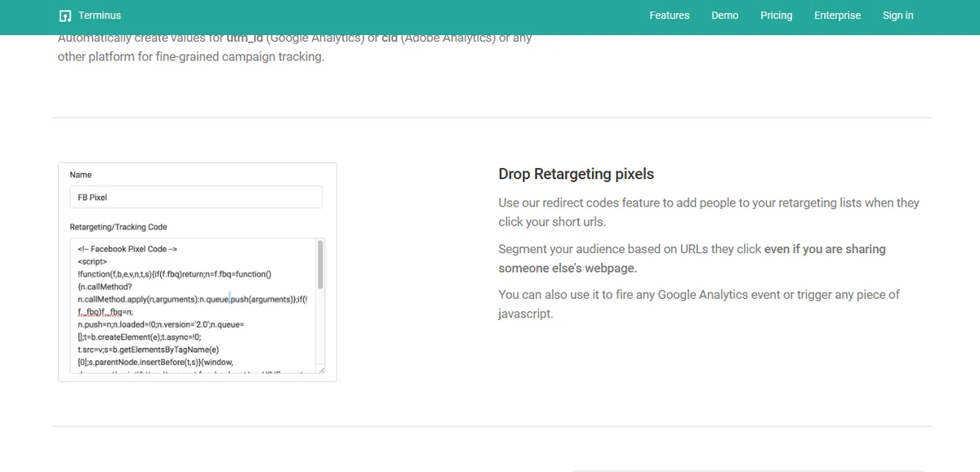Screen dimensions: 980x472
Task: Click the Sign in link
Action: tap(898, 16)
